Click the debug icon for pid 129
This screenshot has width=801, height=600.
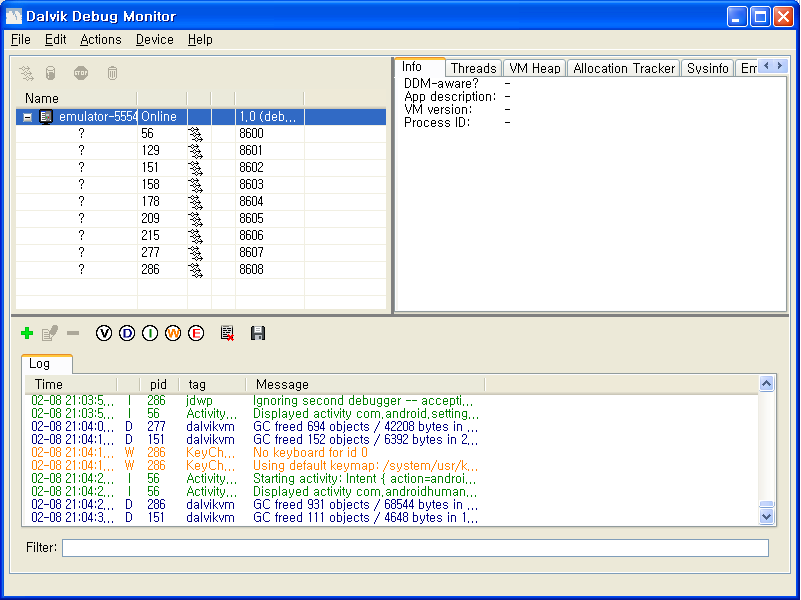point(195,151)
